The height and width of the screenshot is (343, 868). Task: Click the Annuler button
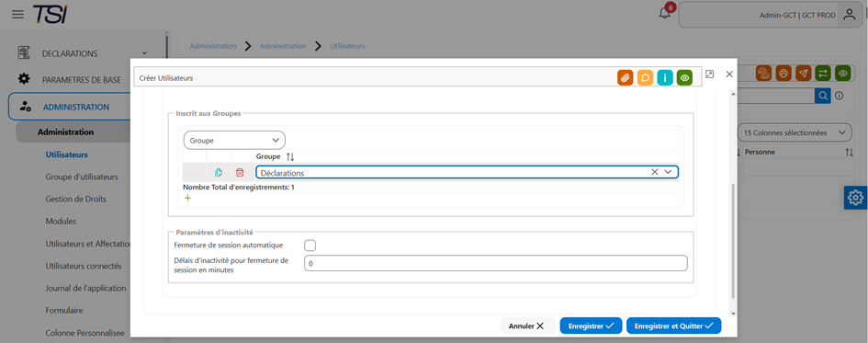tap(526, 326)
